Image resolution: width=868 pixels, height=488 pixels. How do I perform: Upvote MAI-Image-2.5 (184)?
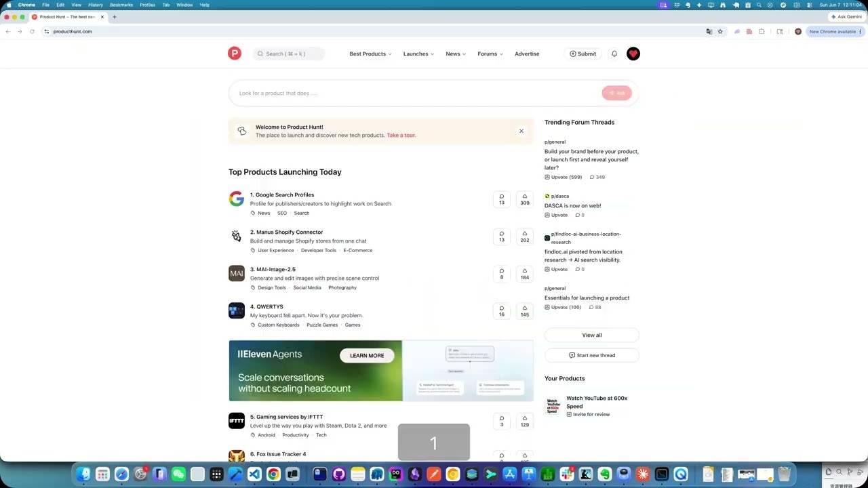tap(525, 274)
